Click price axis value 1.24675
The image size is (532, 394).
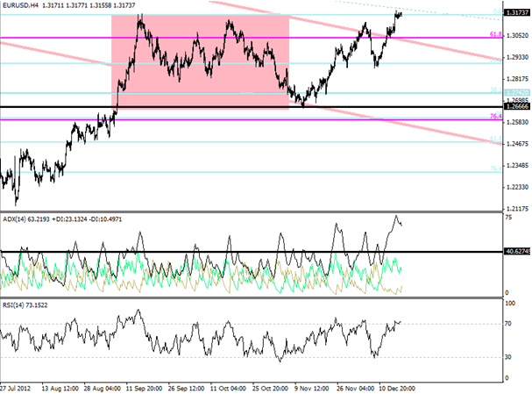pos(517,144)
